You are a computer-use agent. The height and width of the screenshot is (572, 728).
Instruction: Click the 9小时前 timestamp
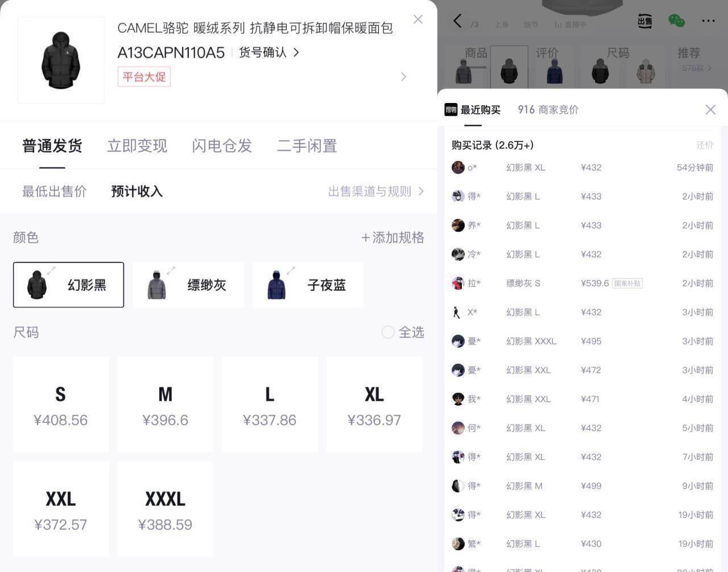698,485
